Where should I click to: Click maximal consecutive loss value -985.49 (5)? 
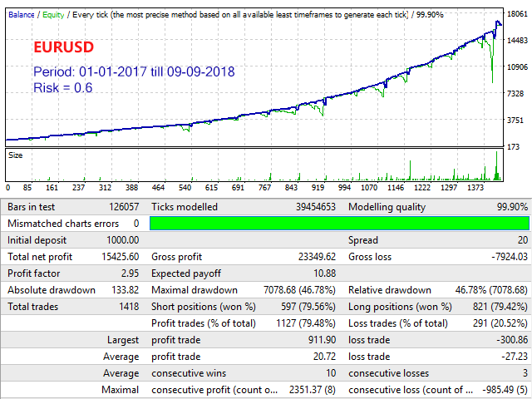pos(505,390)
